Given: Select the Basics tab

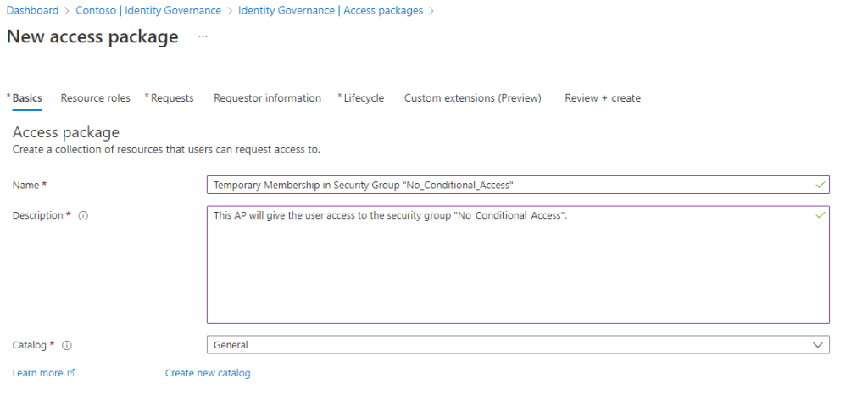Looking at the screenshot, I should (27, 98).
